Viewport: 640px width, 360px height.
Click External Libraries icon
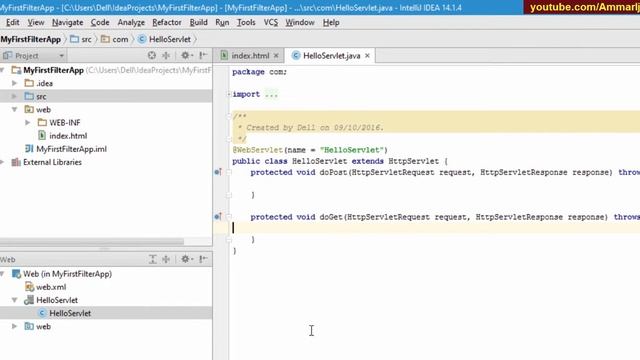pos(16,162)
